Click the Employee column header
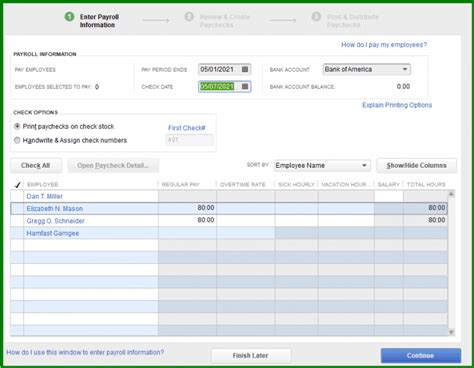Viewport: 474px width, 368px height. pos(43,184)
